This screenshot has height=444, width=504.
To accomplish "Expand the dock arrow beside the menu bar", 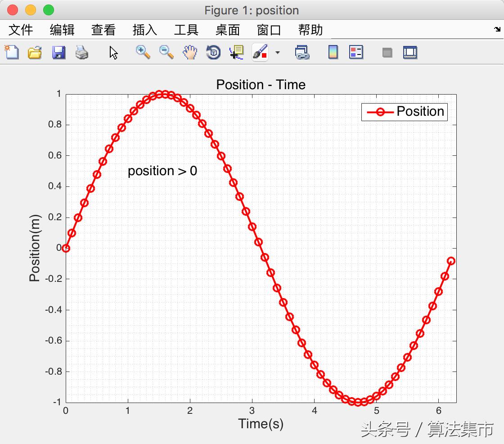I will point(497,30).
